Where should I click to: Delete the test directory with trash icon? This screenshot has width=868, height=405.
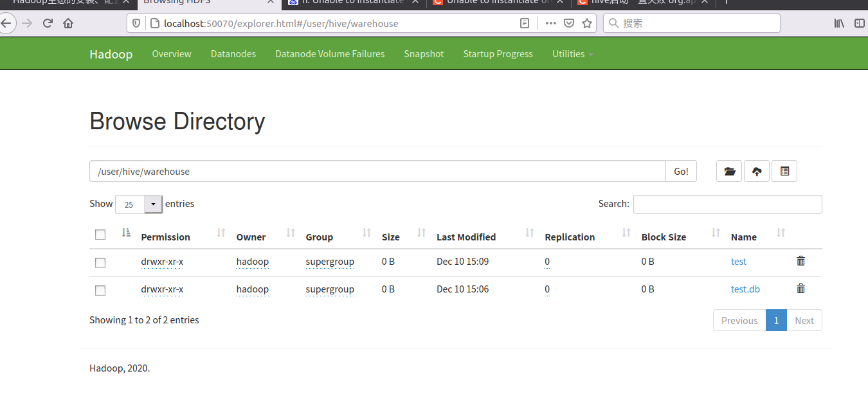point(800,261)
